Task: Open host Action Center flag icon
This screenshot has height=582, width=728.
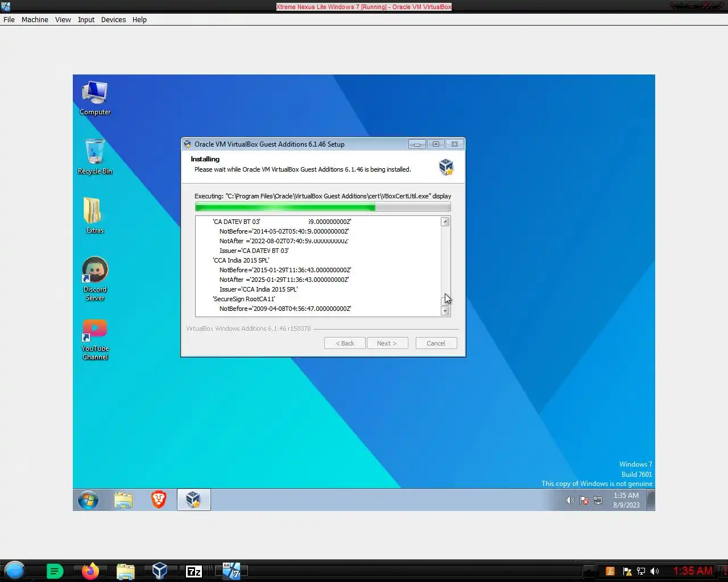Action: coord(627,571)
